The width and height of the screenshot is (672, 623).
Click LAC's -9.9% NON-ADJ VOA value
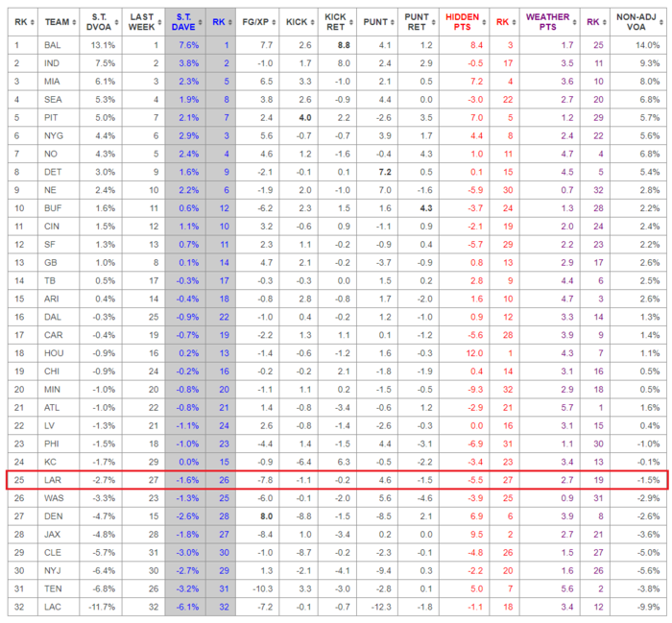click(x=648, y=607)
